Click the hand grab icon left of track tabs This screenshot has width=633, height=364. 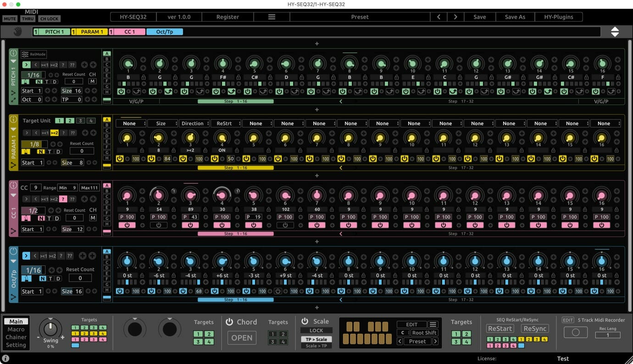coord(17,31)
